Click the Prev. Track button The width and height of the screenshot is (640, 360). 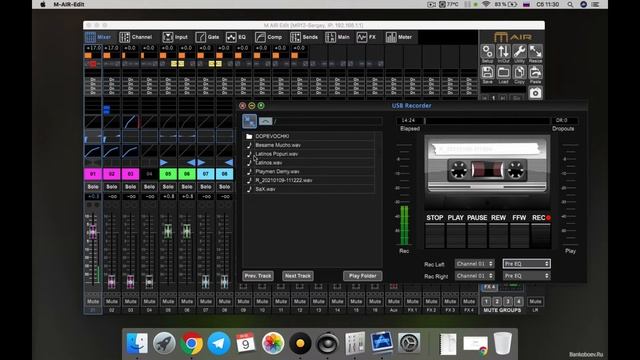pos(258,276)
